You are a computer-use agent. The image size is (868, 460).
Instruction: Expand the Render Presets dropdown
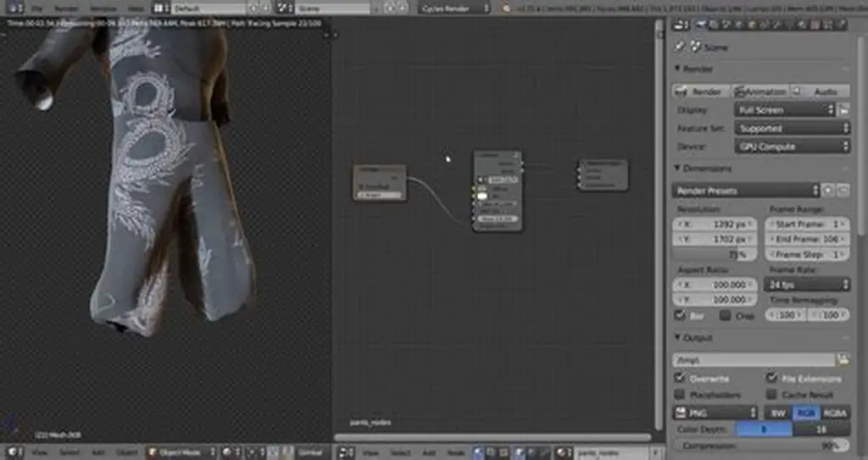pos(746,191)
